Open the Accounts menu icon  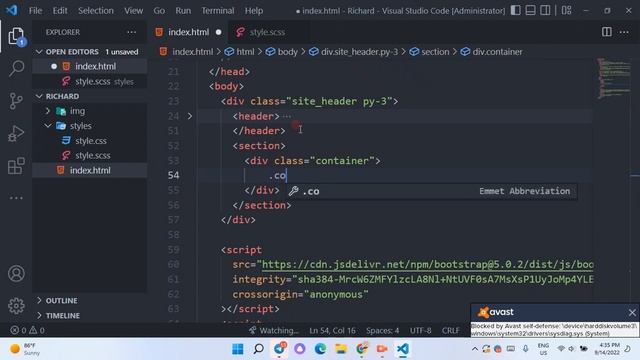tap(16, 273)
